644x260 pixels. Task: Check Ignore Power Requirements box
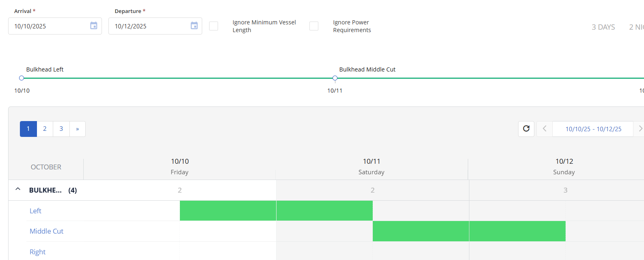tap(314, 26)
